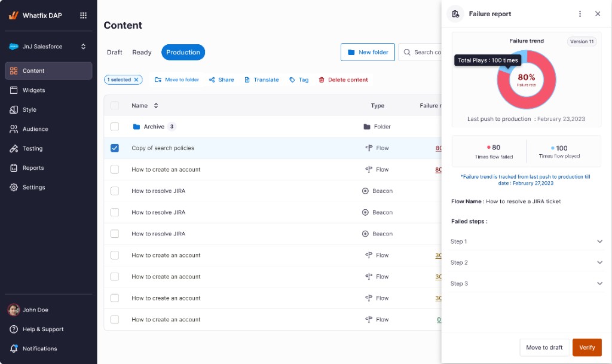Uncheck the 'Copy of search policies' checkbox
This screenshot has height=364, width=612.
(x=115, y=148)
